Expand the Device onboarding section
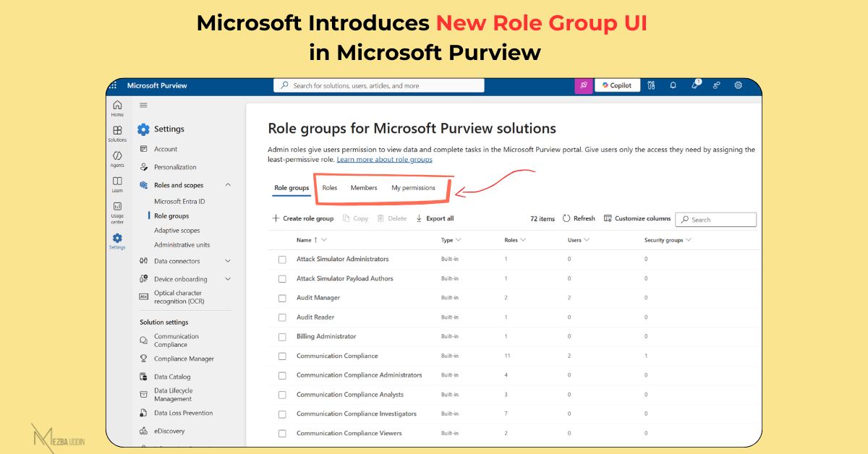The height and width of the screenshot is (454, 868). pyautogui.click(x=228, y=279)
